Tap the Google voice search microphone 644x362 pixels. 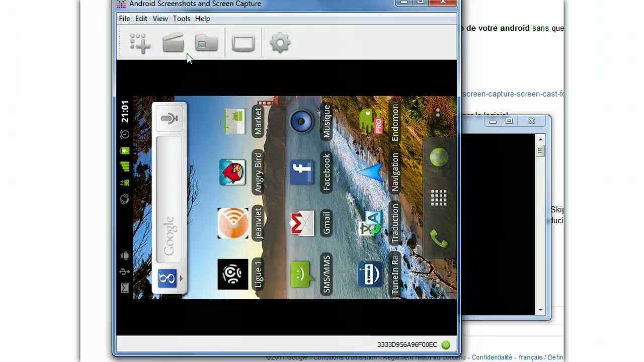(170, 119)
